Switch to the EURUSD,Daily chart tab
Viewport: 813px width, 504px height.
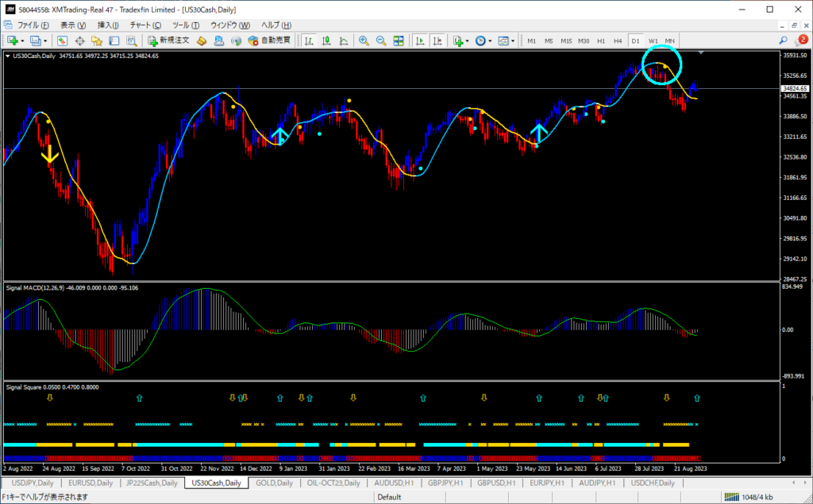pyautogui.click(x=91, y=483)
